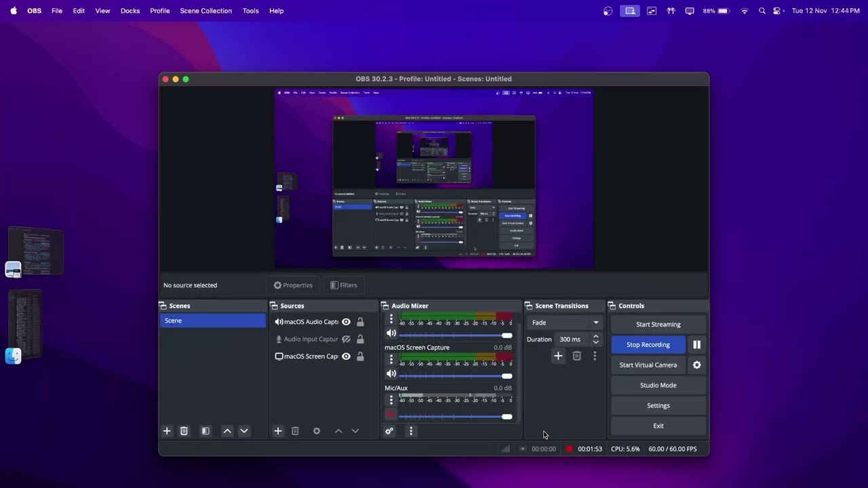Open Audio Mixer panel three-dot menu
The width and height of the screenshot is (868, 488).
pyautogui.click(x=411, y=431)
